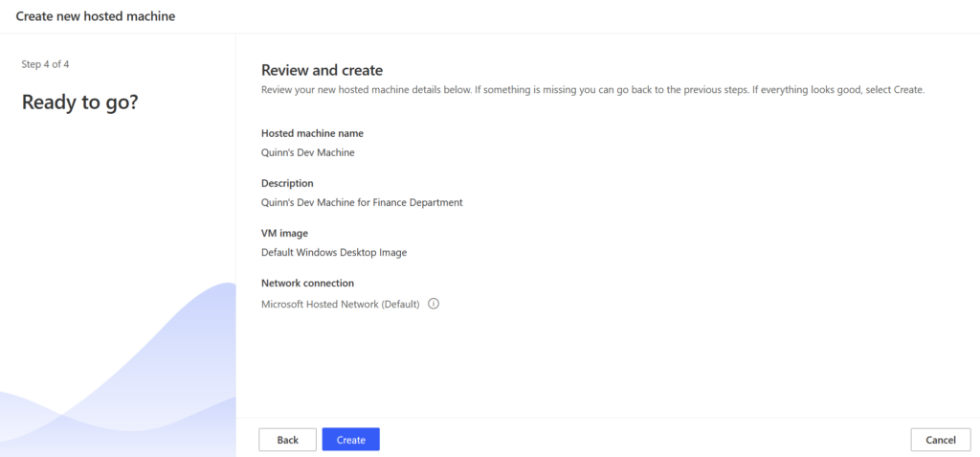The image size is (980, 457).
Task: Click Default Windows Desktop Image value
Action: point(334,252)
